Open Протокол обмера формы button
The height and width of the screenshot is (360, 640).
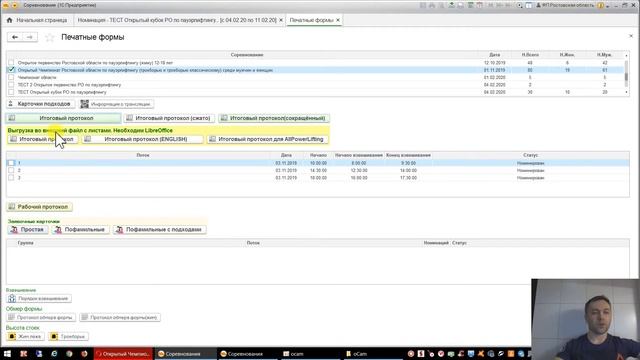coord(41,317)
